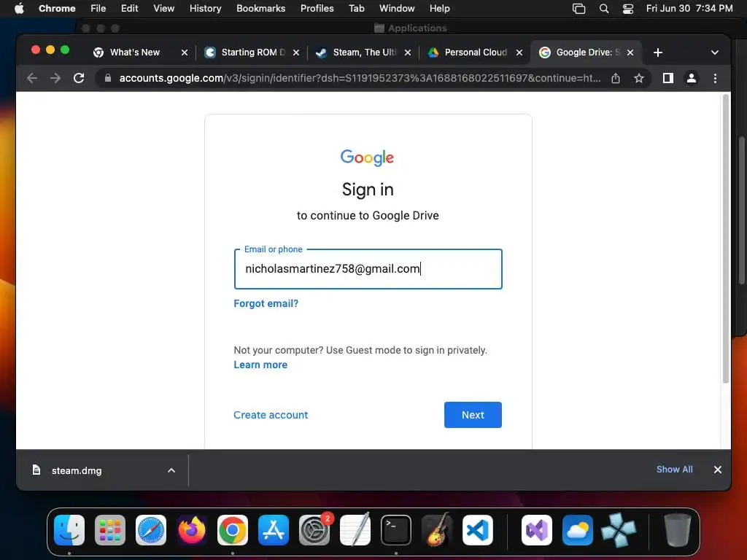Open Control Center icon
747x560 pixels.
click(x=628, y=9)
